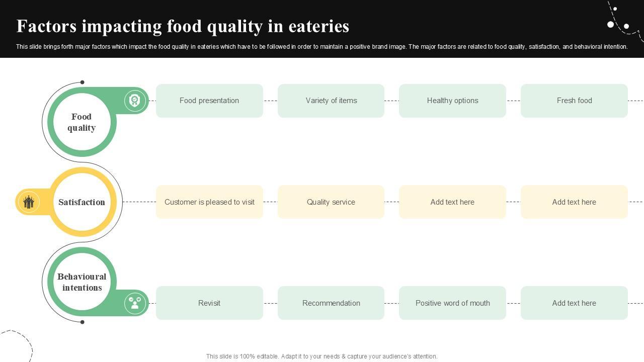The height and width of the screenshot is (362, 644).
Task: Click the slide description subtitle text
Action: [x=321, y=47]
